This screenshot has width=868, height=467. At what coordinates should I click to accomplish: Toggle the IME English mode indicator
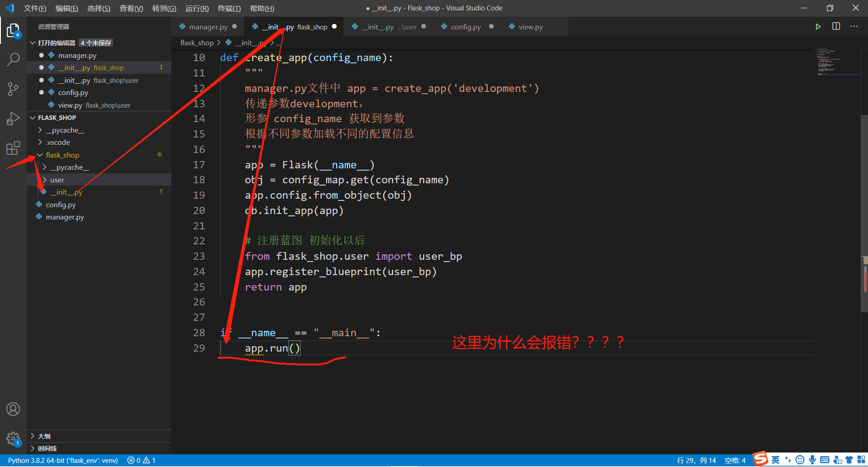pos(775,460)
